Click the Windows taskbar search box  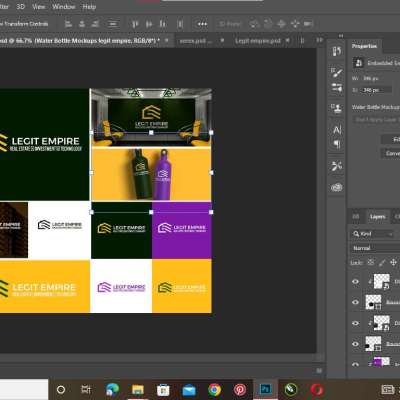pos(24,389)
